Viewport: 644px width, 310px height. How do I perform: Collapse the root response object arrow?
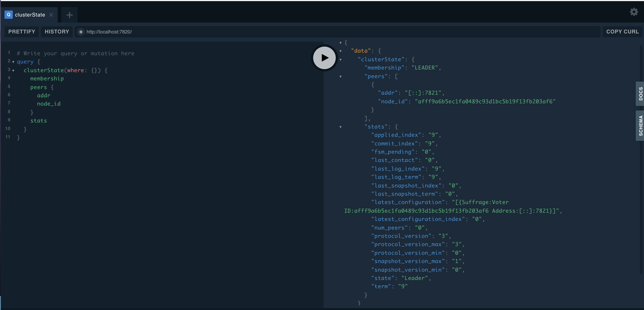pos(340,43)
